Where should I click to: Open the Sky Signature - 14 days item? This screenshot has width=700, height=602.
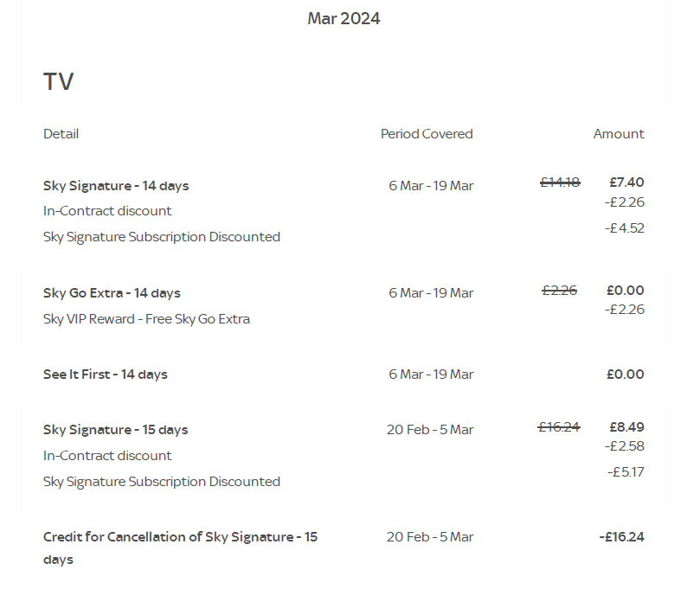pos(116,186)
